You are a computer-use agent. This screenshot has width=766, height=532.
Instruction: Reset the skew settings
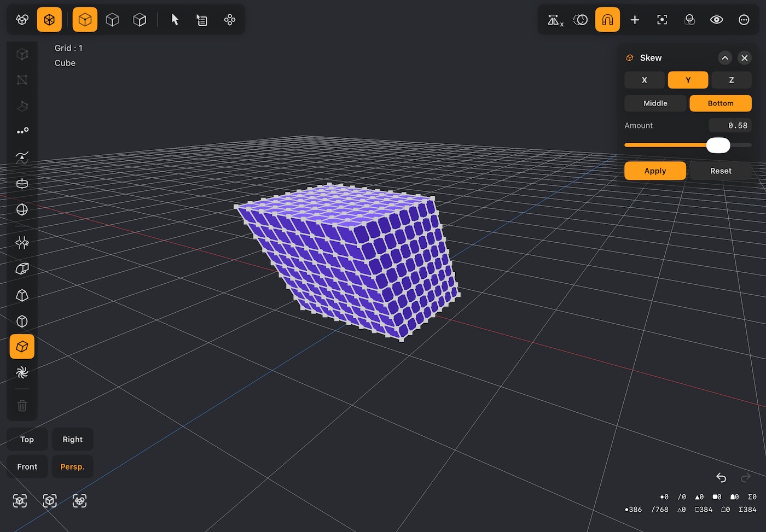coord(721,171)
